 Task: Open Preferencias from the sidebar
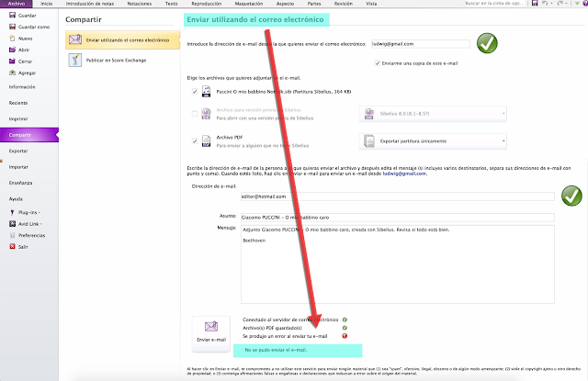tap(27, 236)
